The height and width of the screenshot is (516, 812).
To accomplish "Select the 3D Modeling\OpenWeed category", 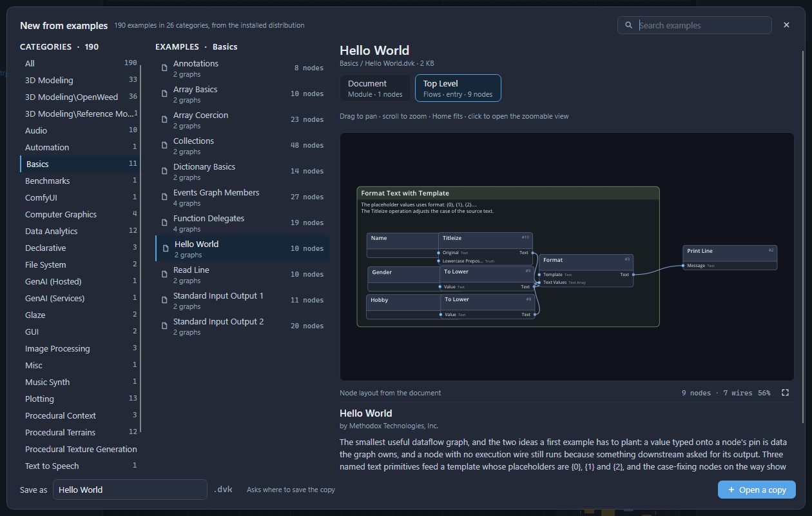I will click(81, 97).
